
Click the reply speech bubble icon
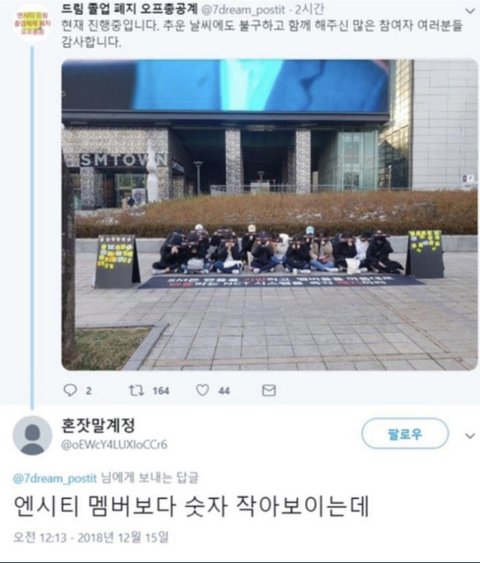point(70,390)
